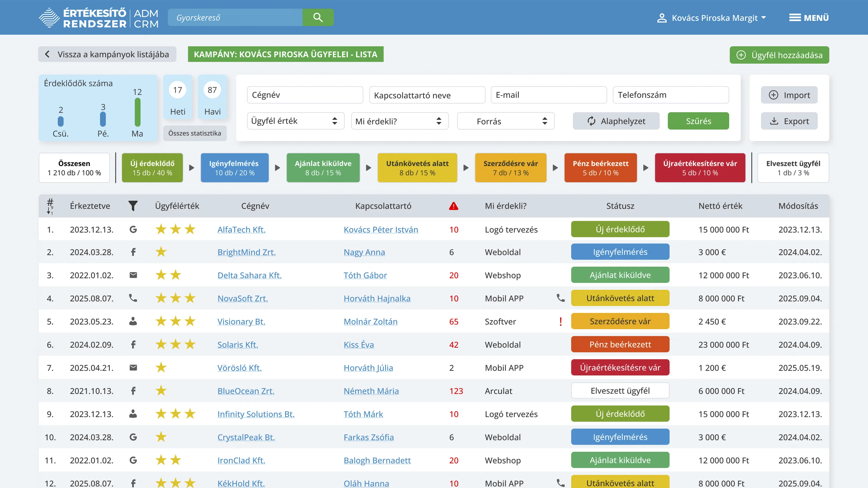
Task: Click the Gyorskereső search field
Action: [235, 18]
